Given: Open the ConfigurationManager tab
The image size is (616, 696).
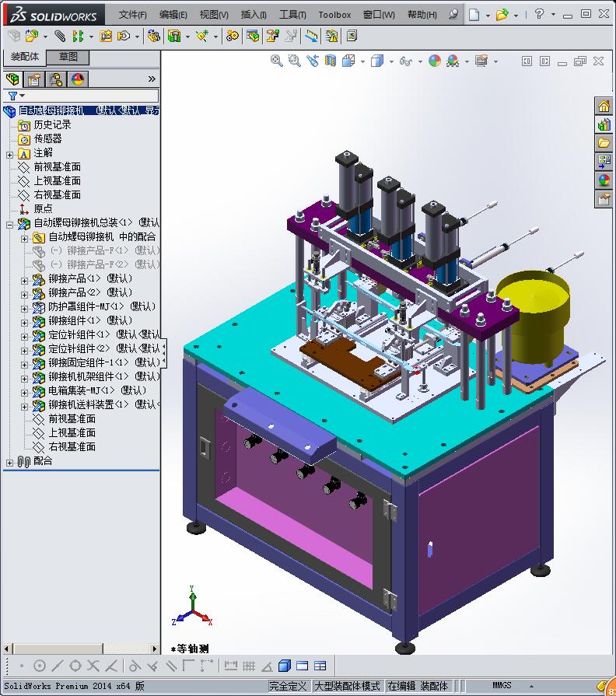Looking at the screenshot, I should pos(56,79).
